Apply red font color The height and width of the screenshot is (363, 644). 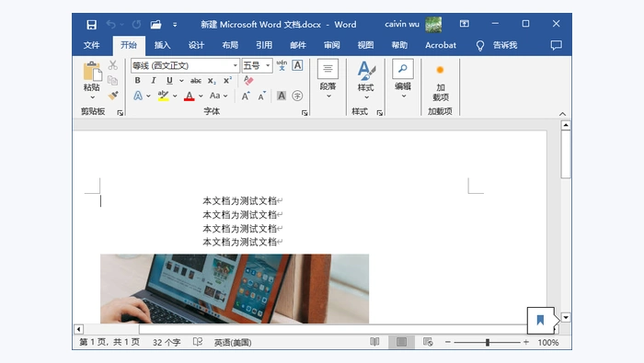189,96
